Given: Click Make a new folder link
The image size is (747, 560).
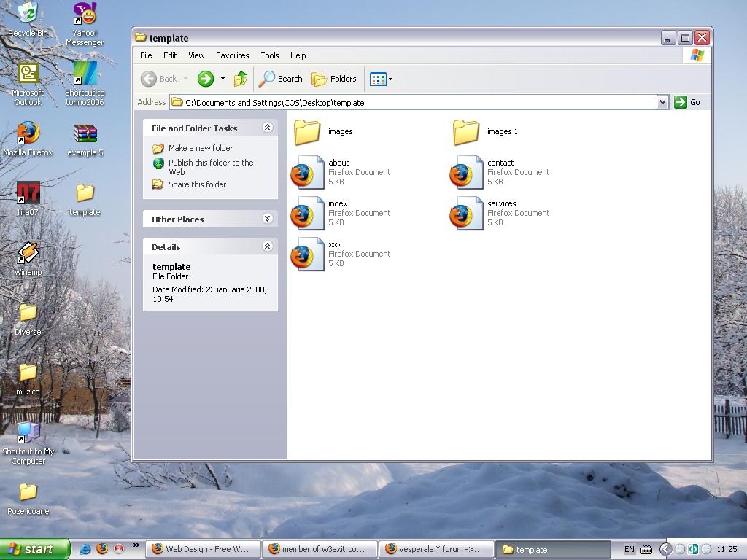Looking at the screenshot, I should 201,148.
